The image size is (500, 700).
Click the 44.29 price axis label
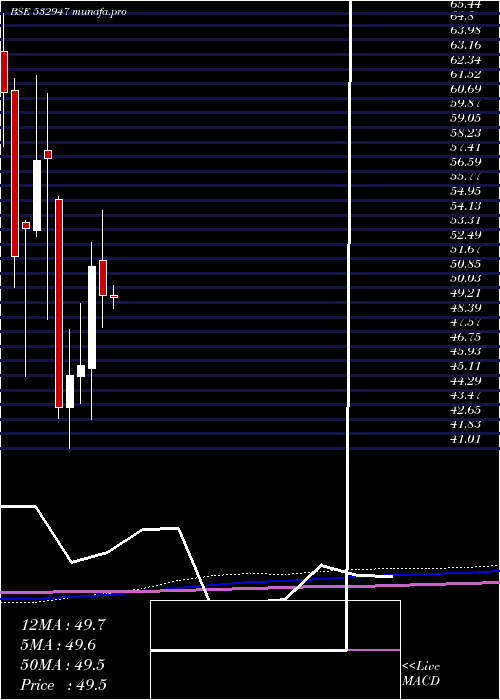(x=466, y=381)
